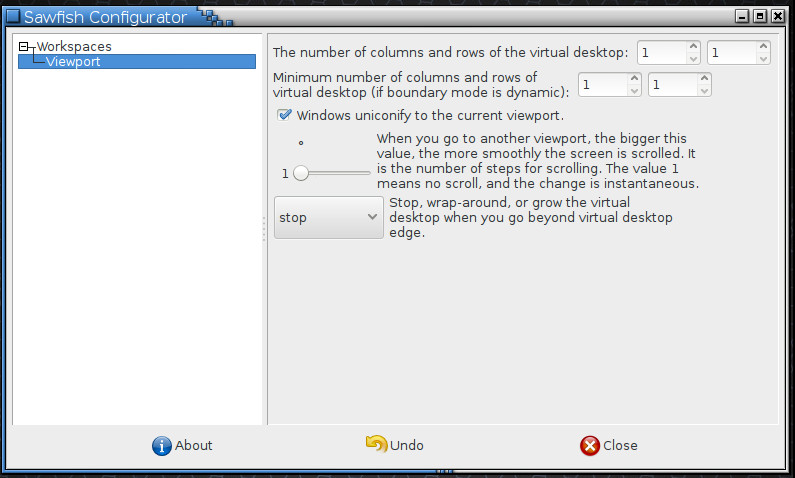
Task: Increase virtual desktop columns with up arrow
Action: 693,47
